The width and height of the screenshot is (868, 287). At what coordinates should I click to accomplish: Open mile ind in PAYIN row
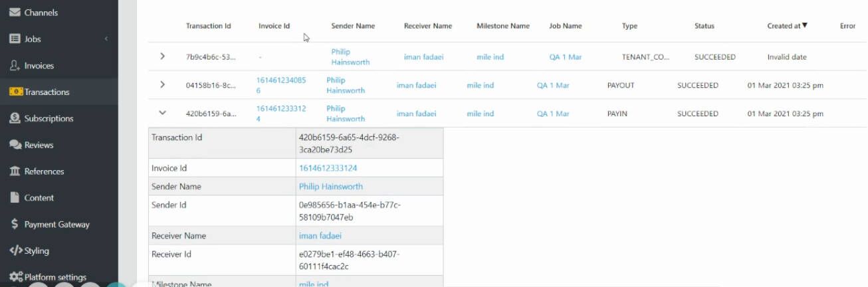click(480, 114)
